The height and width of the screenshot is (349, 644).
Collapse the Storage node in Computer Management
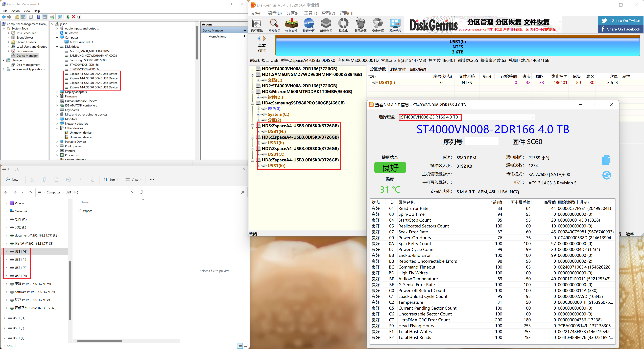(4, 60)
